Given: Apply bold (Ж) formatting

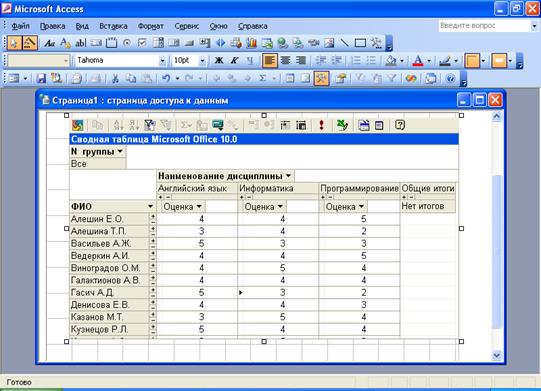Looking at the screenshot, I should (x=219, y=61).
